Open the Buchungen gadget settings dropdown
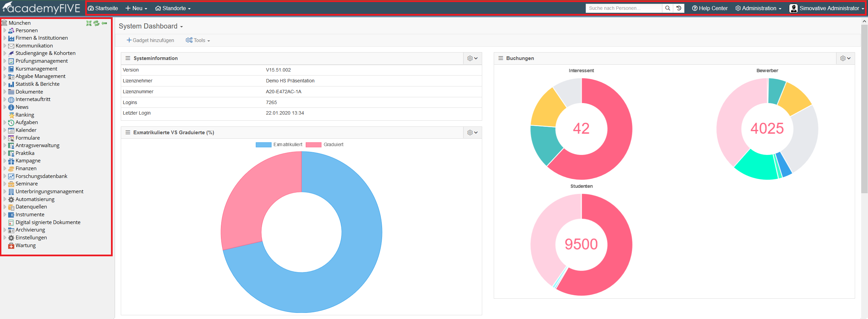Viewport: 868px width, 319px height. click(845, 58)
